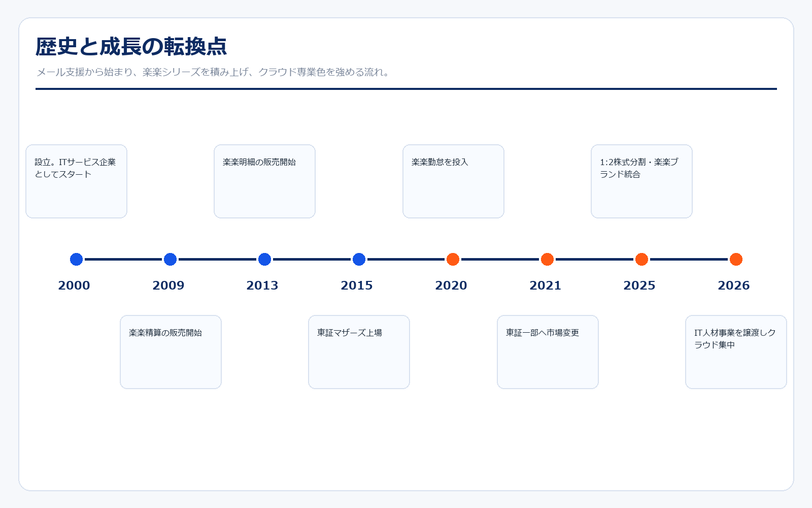
Task: Click the year label 2013
Action: pyautogui.click(x=262, y=285)
